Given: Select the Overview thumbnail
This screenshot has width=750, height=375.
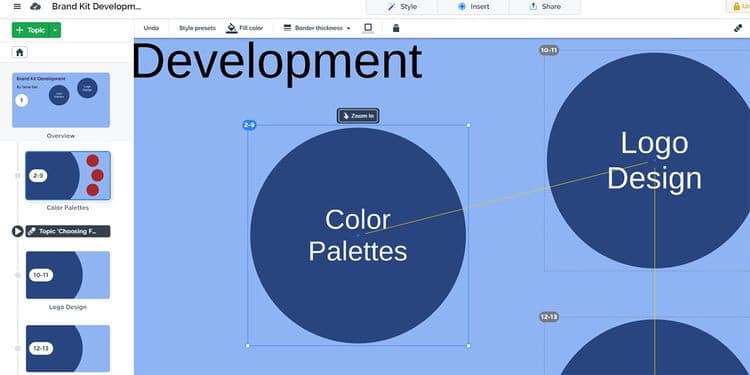Looking at the screenshot, I should (61, 100).
